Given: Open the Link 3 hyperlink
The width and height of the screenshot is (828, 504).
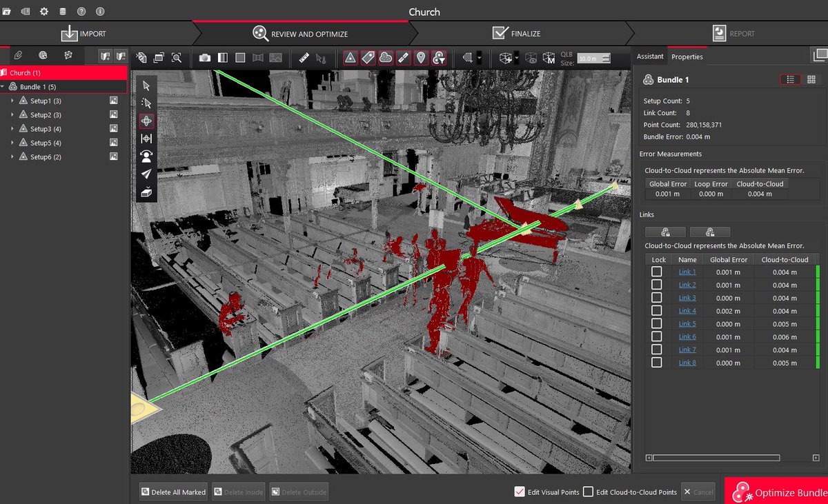Looking at the screenshot, I should coord(687,298).
